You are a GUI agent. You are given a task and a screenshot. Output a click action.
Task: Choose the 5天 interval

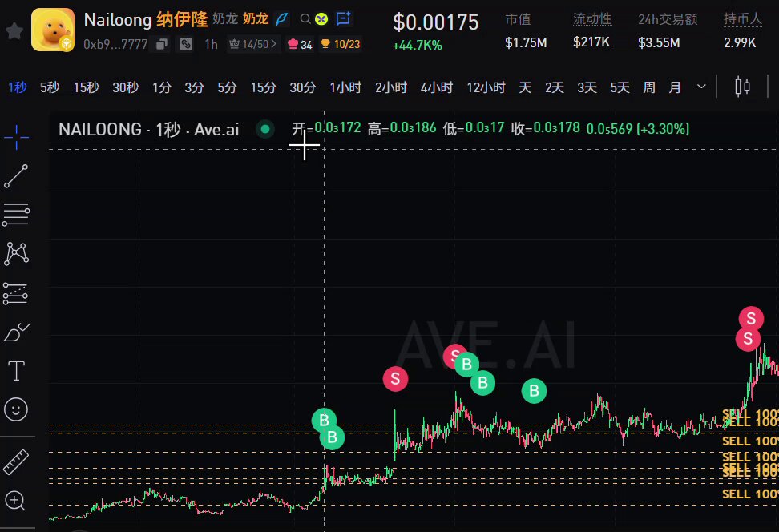pos(620,87)
